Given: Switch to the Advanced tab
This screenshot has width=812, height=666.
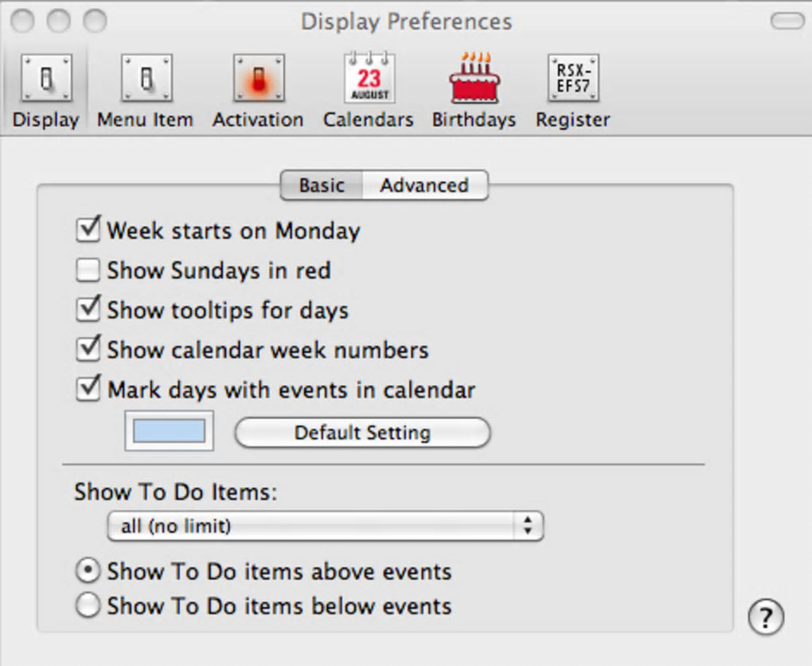Looking at the screenshot, I should [x=424, y=186].
